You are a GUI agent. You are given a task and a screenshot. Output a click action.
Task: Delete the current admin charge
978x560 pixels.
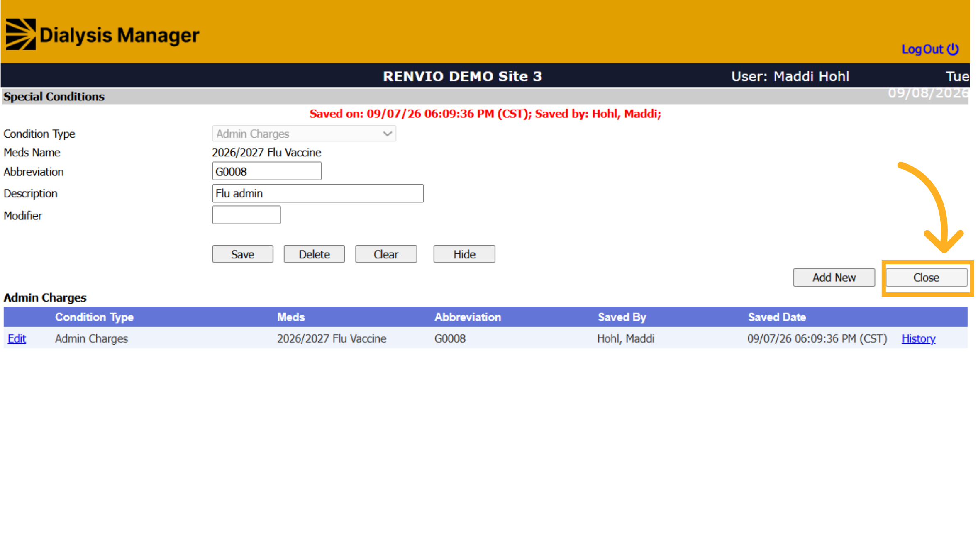314,254
